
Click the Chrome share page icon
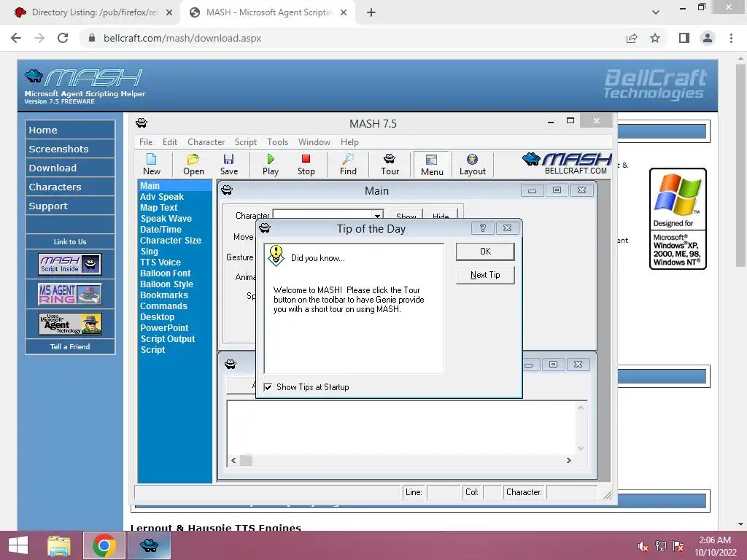click(632, 38)
